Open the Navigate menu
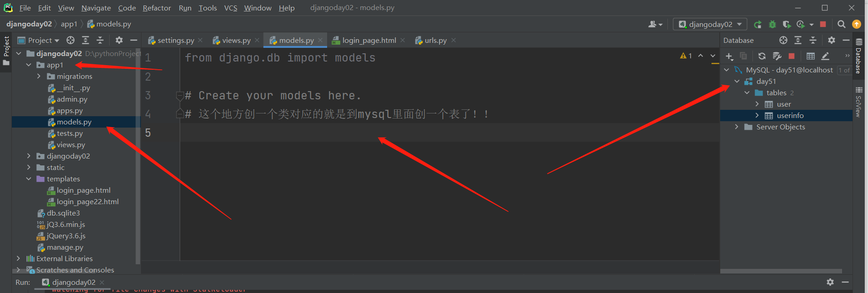Screen dimensions: 868x293 point(96,8)
